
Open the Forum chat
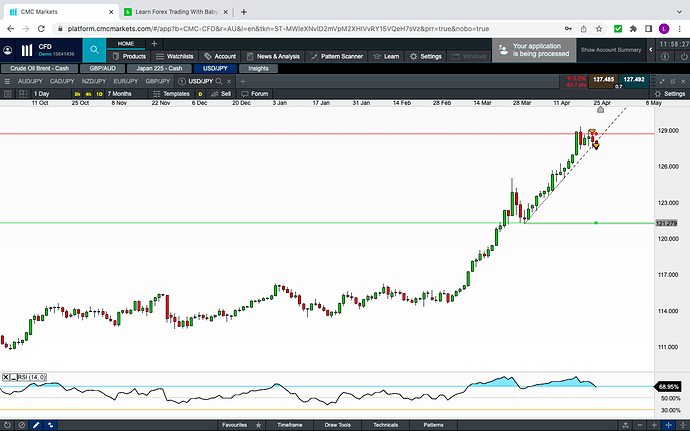click(x=255, y=93)
